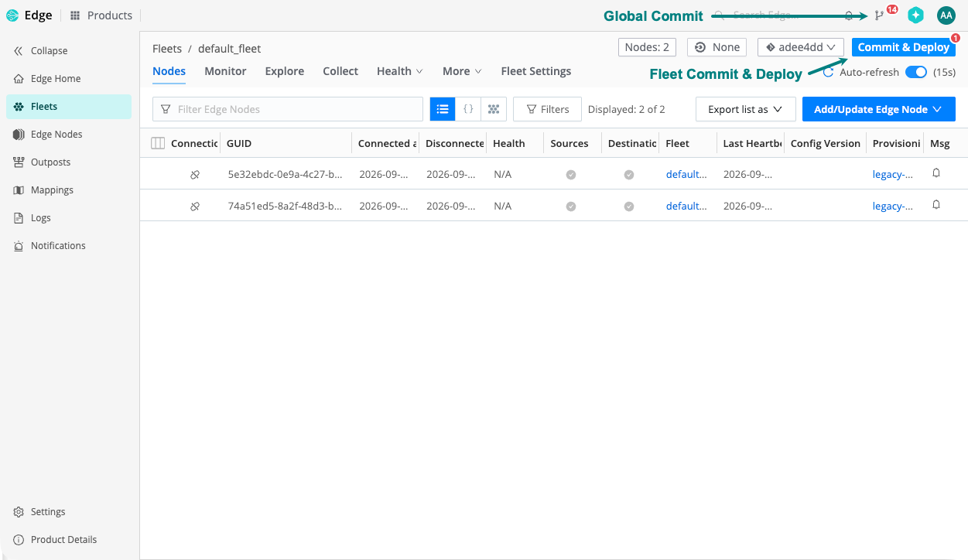
Task: Switch to the Collect tab
Action: point(340,71)
